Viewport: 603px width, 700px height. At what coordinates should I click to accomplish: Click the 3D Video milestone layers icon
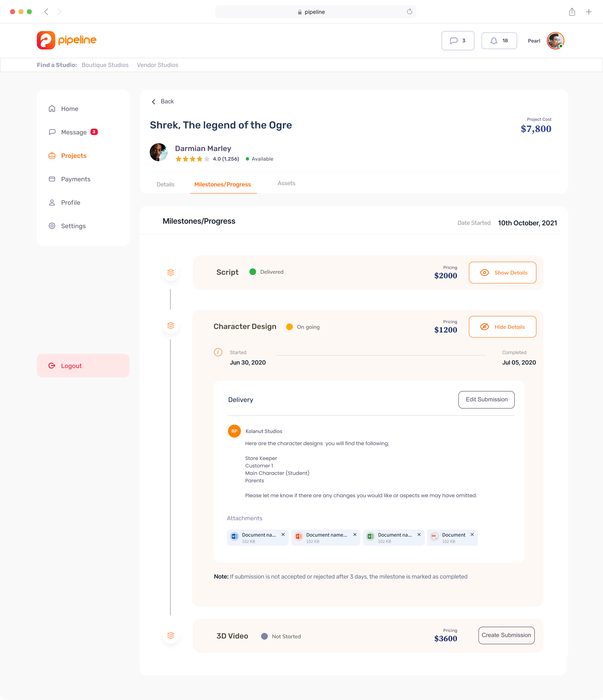click(x=171, y=635)
